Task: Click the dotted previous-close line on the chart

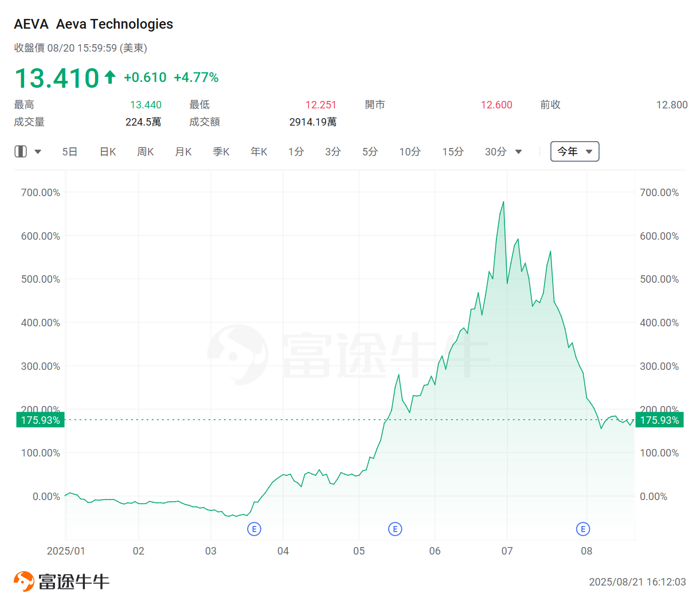Action: (x=344, y=420)
